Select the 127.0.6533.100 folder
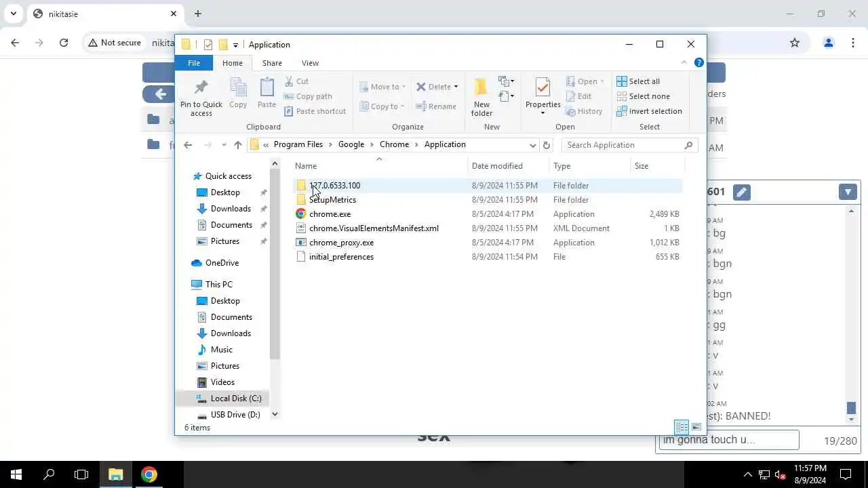This screenshot has height=488, width=868. (x=334, y=186)
